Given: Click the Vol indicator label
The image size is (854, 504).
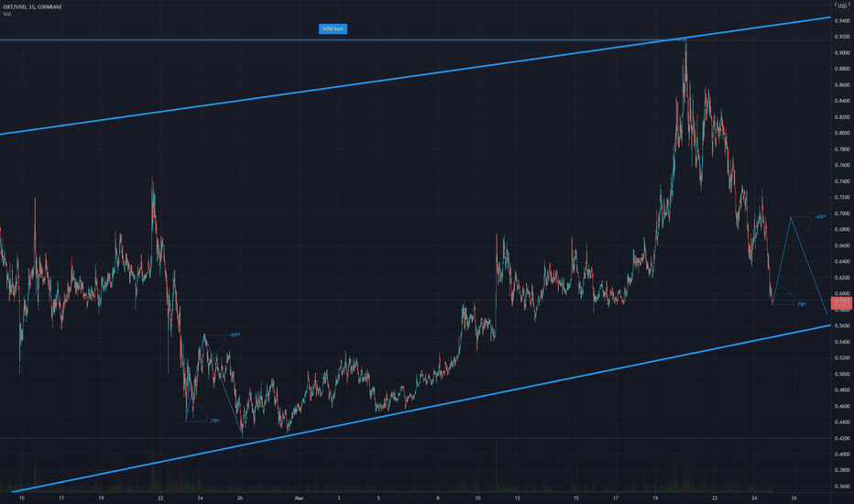Looking at the screenshot, I should click(6, 14).
